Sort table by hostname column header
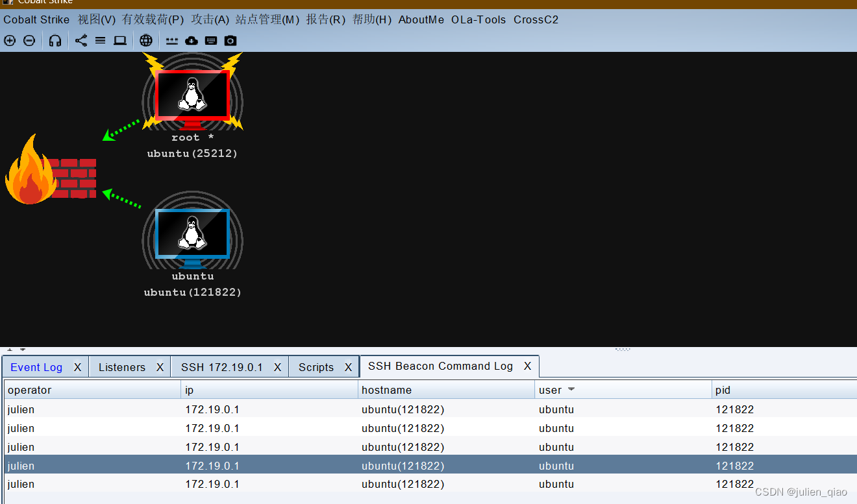The width and height of the screenshot is (857, 504). click(x=446, y=390)
